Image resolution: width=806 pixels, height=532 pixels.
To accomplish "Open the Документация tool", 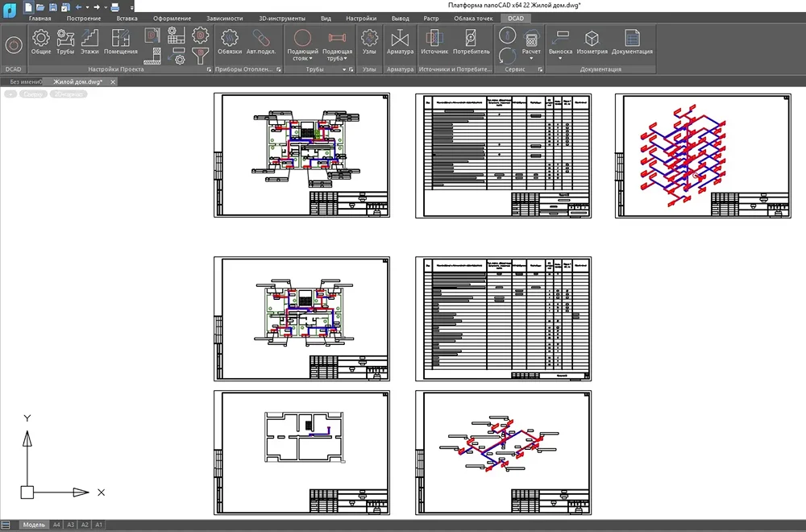I will (632, 41).
